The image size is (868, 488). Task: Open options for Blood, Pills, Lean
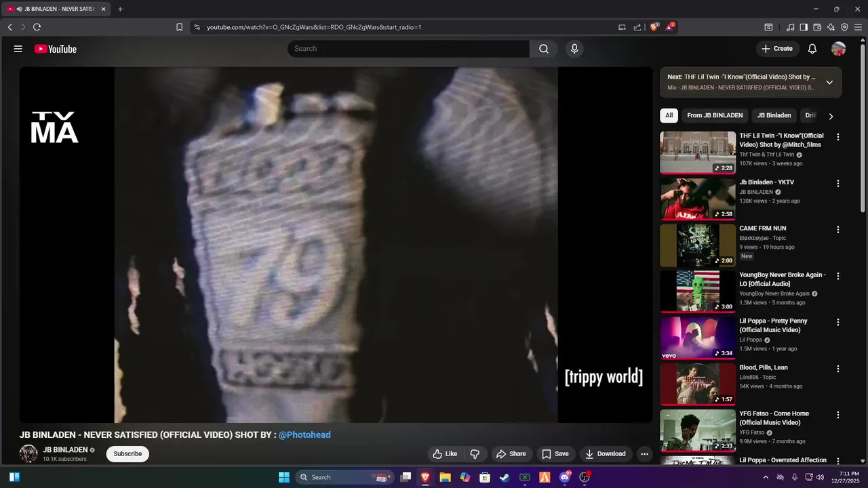tap(838, 369)
